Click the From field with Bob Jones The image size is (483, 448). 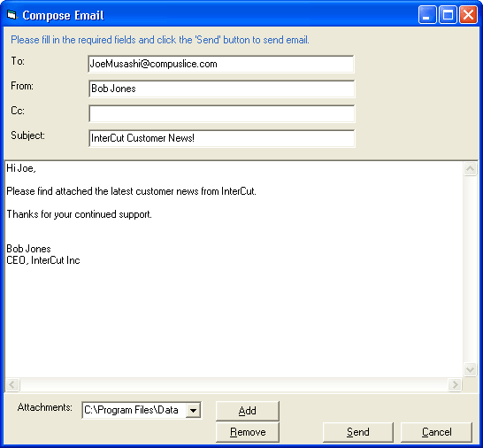(221, 89)
